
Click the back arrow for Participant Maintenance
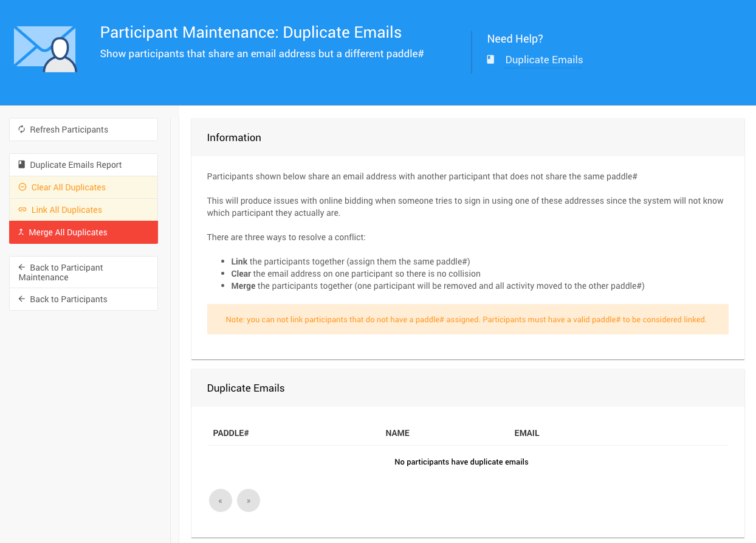click(x=22, y=268)
